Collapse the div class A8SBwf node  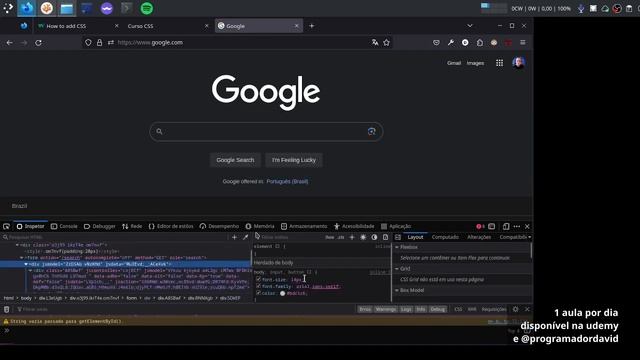[30, 271]
